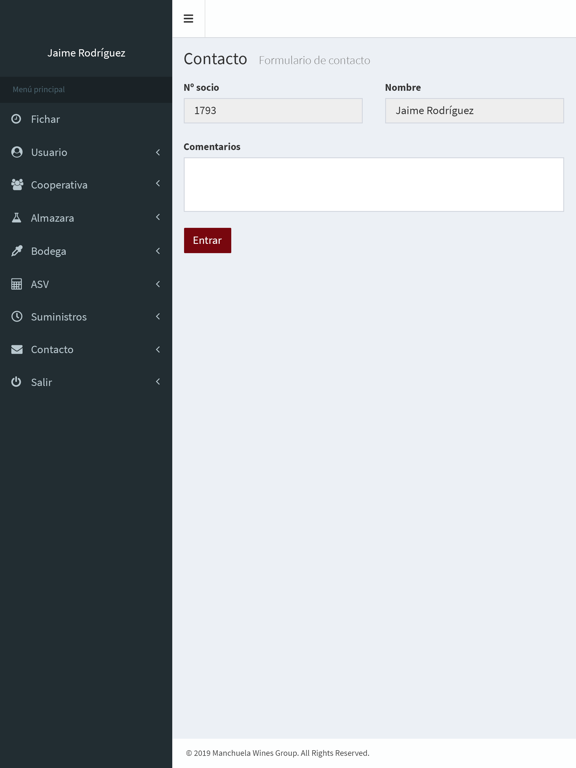Click the Nombre field showing Jaime Rodríguez
Image resolution: width=576 pixels, height=768 pixels.
pyautogui.click(x=474, y=111)
